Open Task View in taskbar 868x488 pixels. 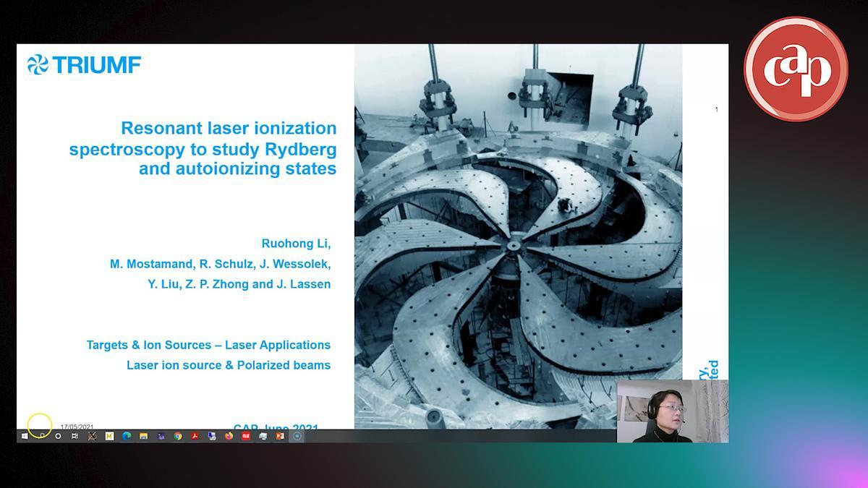pos(75,436)
